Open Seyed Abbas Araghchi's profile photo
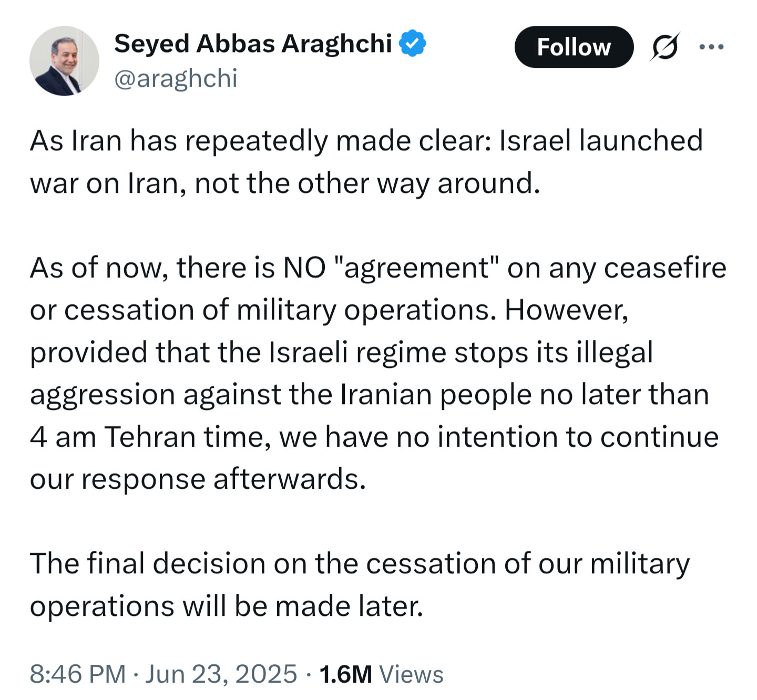 (x=64, y=60)
